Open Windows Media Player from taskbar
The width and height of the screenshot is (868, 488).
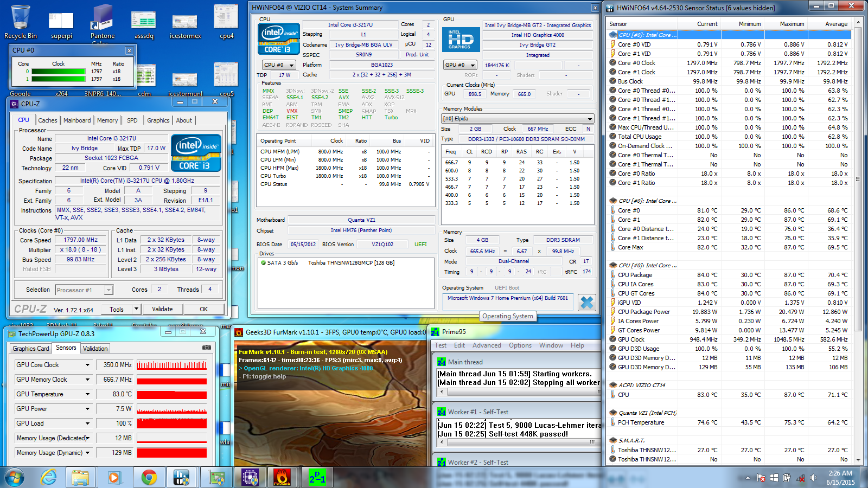pos(114,477)
